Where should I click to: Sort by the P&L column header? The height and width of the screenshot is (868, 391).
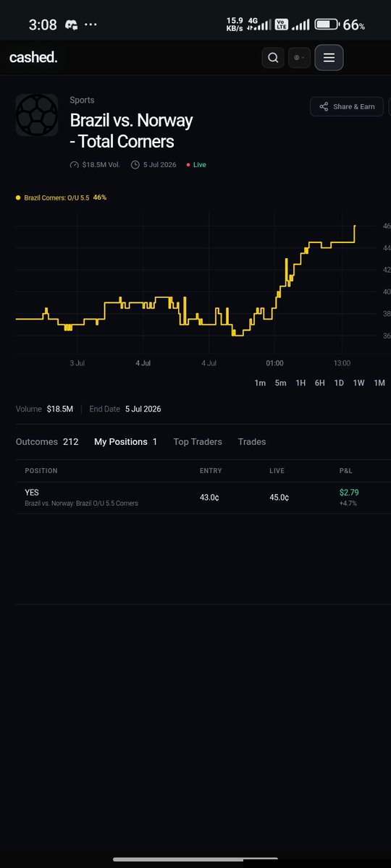click(345, 471)
